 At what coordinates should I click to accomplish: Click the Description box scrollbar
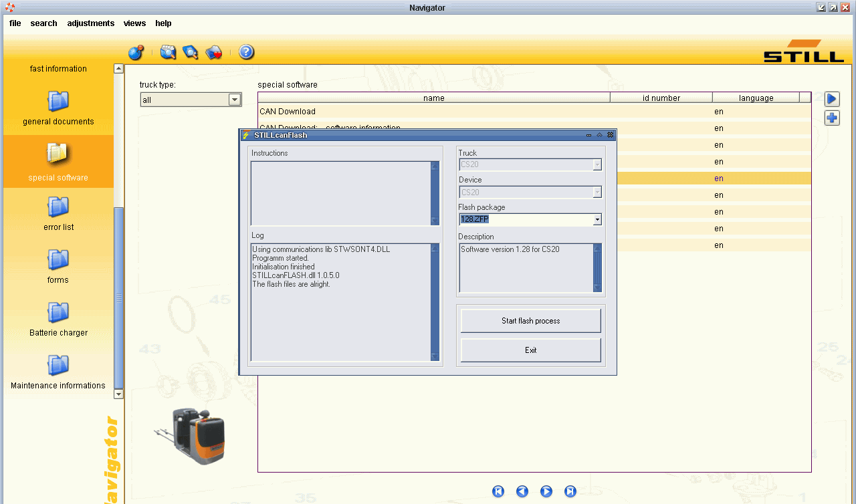(597, 268)
